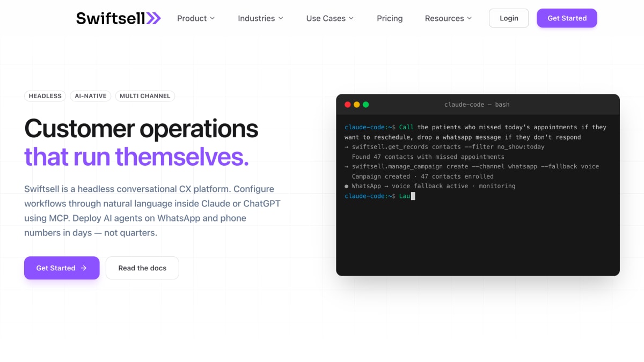Click the Login button
Viewport: 644px width, 362px height.
point(509,18)
